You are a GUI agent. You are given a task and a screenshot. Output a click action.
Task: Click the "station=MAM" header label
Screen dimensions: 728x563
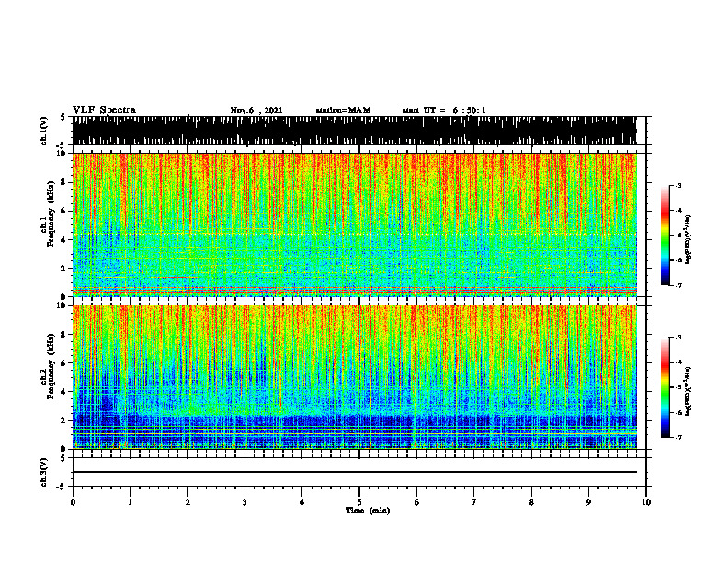[343, 110]
